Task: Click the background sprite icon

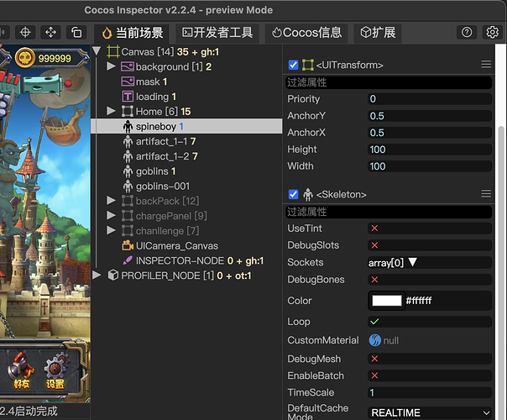Action: pyautogui.click(x=128, y=66)
